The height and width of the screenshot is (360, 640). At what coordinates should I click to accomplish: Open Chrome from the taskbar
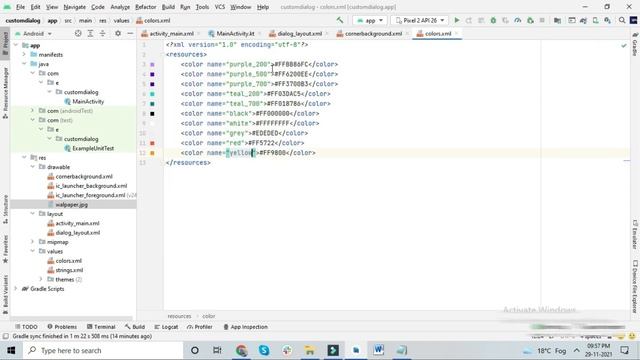[x=241, y=350]
